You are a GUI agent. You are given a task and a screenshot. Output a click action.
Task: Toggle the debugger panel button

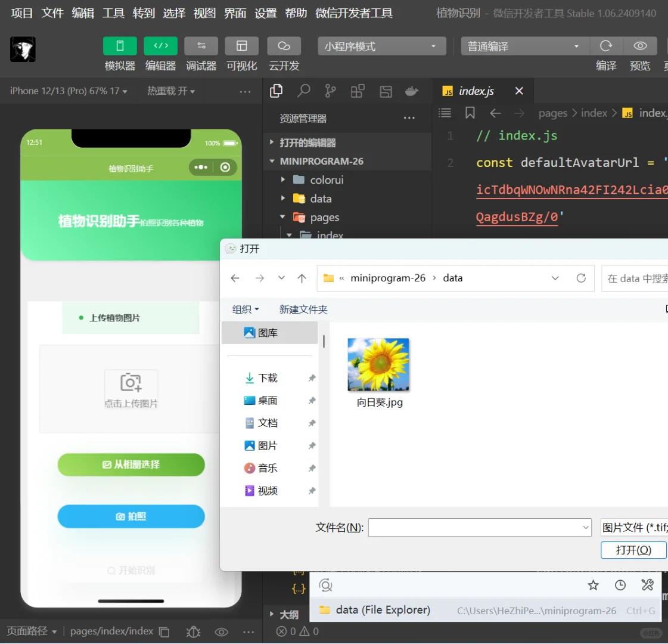point(201,46)
